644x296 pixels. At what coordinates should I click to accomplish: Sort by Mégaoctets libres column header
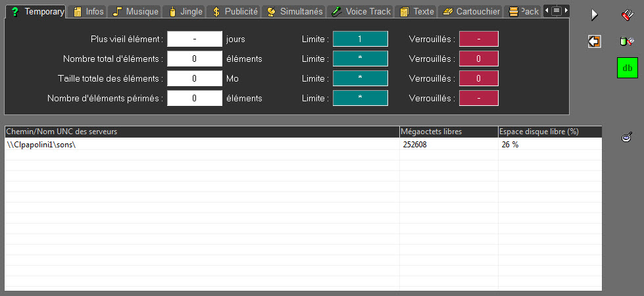[448, 132]
